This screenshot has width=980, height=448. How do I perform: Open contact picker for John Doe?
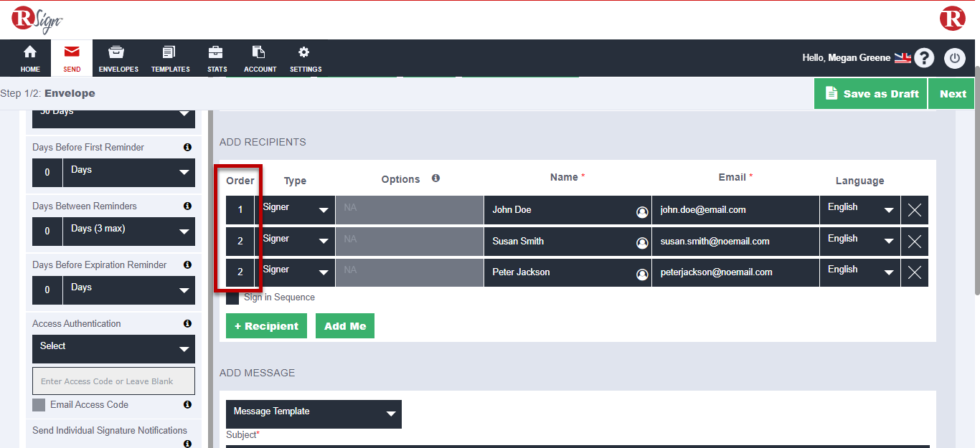[x=642, y=211]
